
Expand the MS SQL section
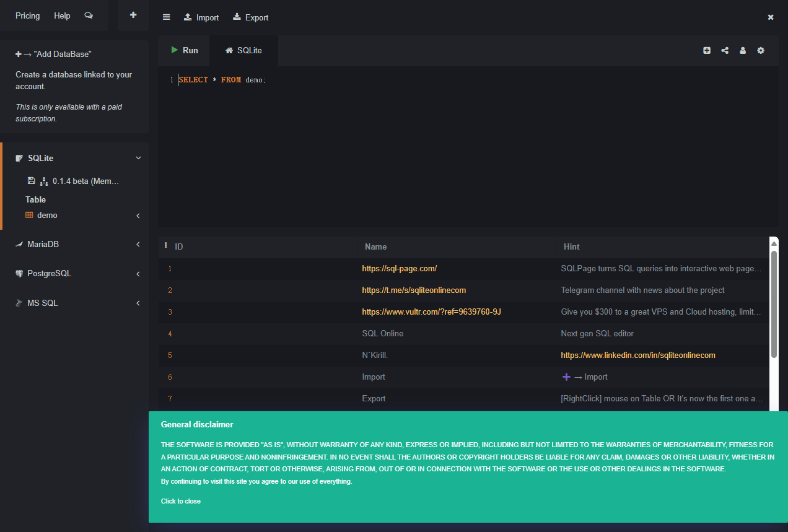pyautogui.click(x=138, y=303)
